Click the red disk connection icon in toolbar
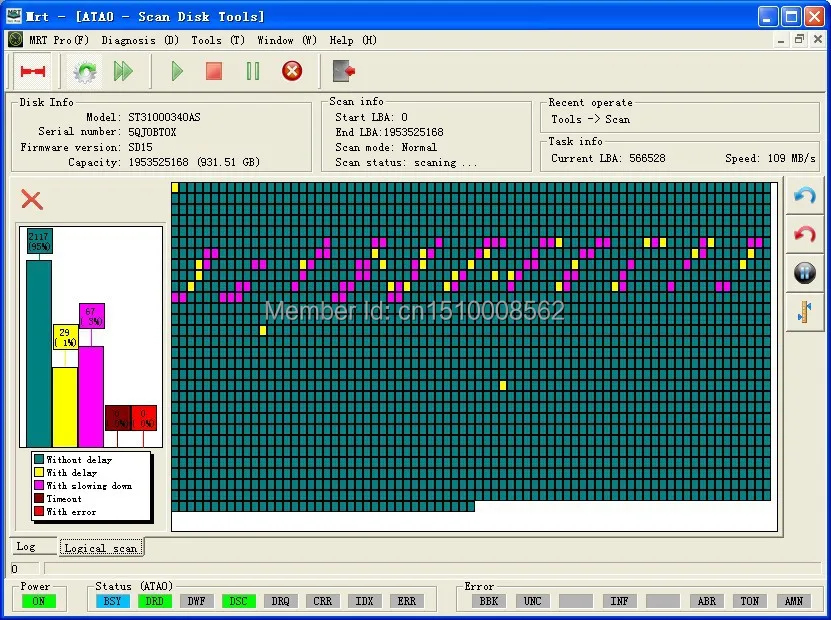This screenshot has height=620, width=831. coord(32,71)
